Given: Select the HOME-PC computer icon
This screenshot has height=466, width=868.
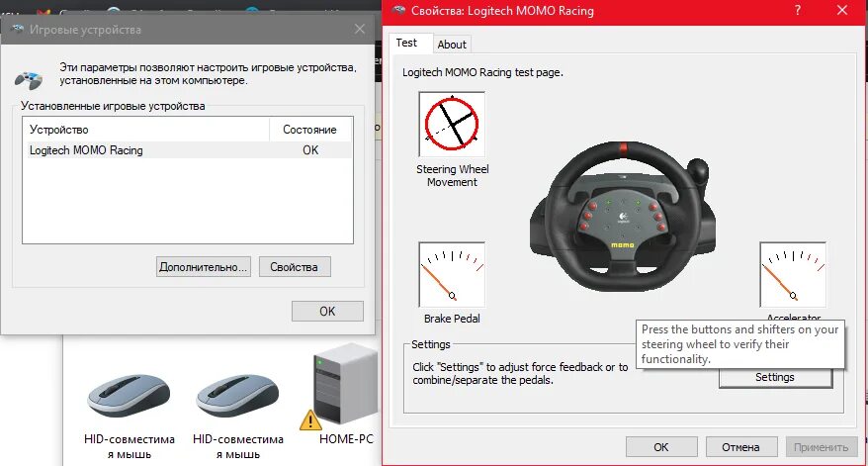Looking at the screenshot, I should 345,385.
